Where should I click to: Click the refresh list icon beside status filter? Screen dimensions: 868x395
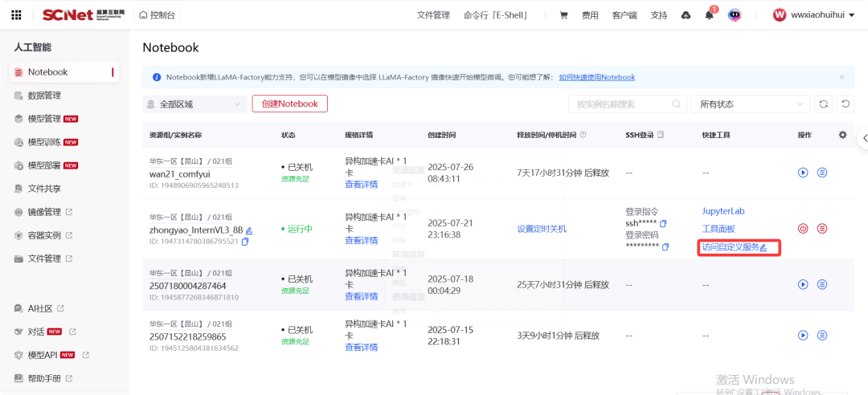[x=823, y=104]
